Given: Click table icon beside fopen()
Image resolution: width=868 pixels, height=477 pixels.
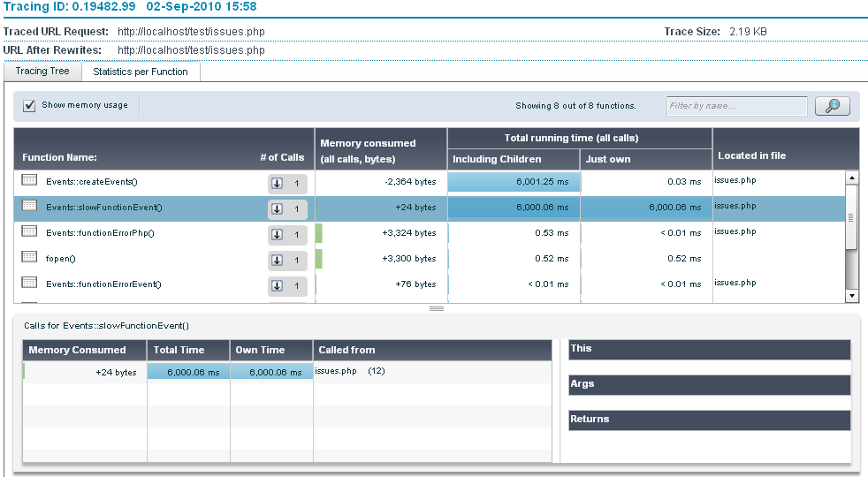Looking at the screenshot, I should pyautogui.click(x=29, y=257).
